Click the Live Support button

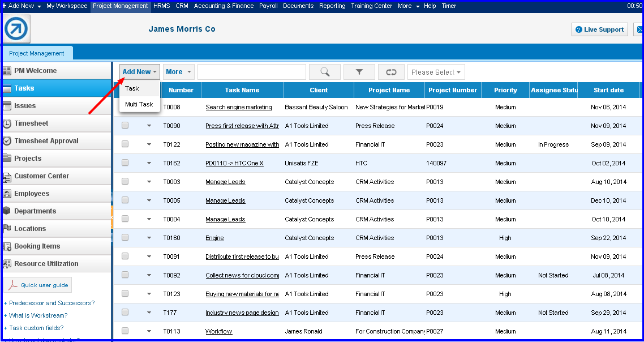[600, 29]
